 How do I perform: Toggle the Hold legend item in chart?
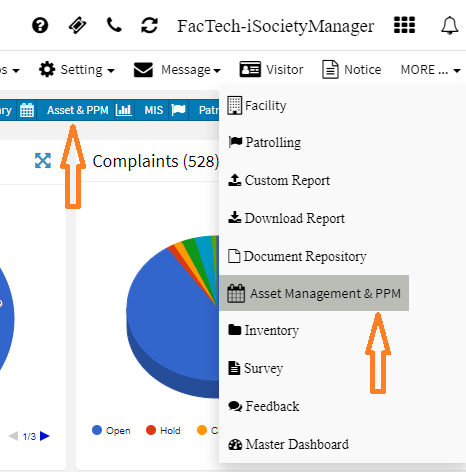pos(163,430)
